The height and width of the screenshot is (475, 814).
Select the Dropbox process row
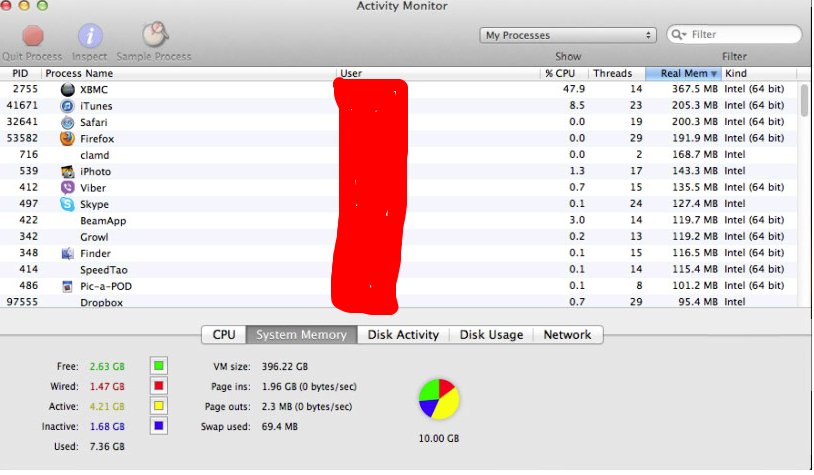click(399, 302)
